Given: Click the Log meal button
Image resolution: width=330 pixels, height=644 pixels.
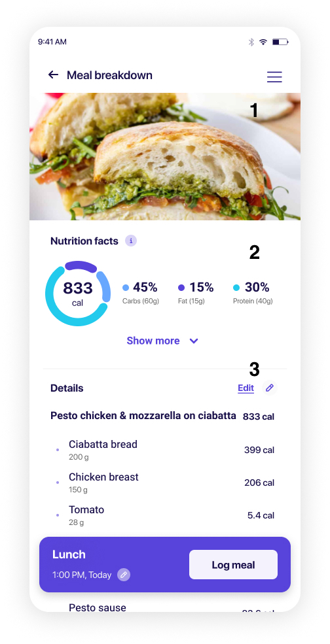Looking at the screenshot, I should [x=233, y=565].
